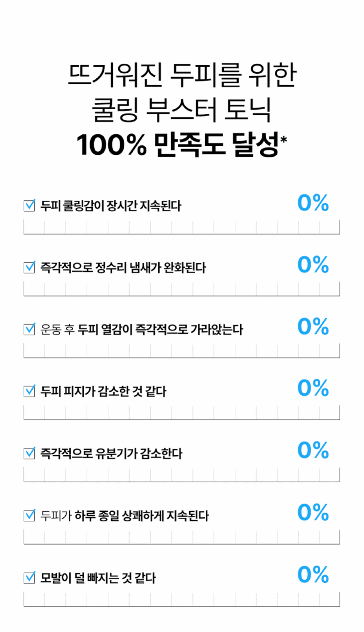Click the heading 100% 만족도 달성

[178, 145]
